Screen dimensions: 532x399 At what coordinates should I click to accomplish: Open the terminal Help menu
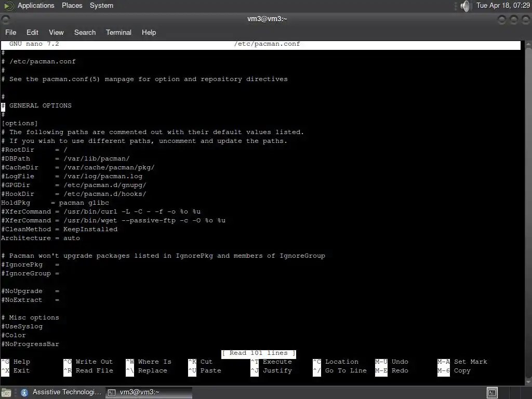coord(149,32)
